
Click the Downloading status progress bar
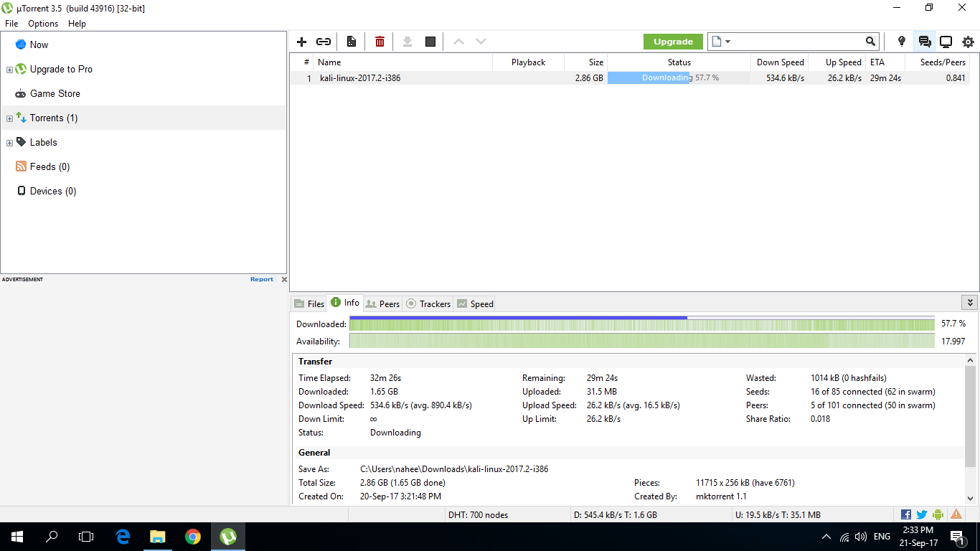(679, 77)
